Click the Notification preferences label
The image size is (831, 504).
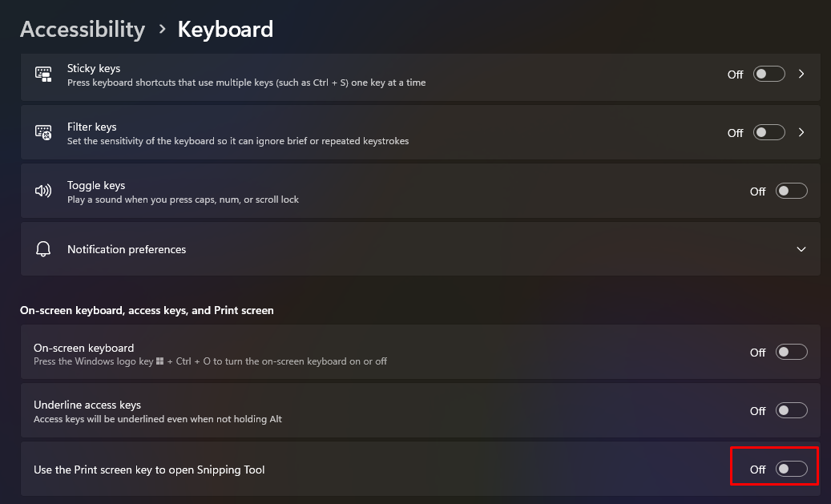coord(127,249)
